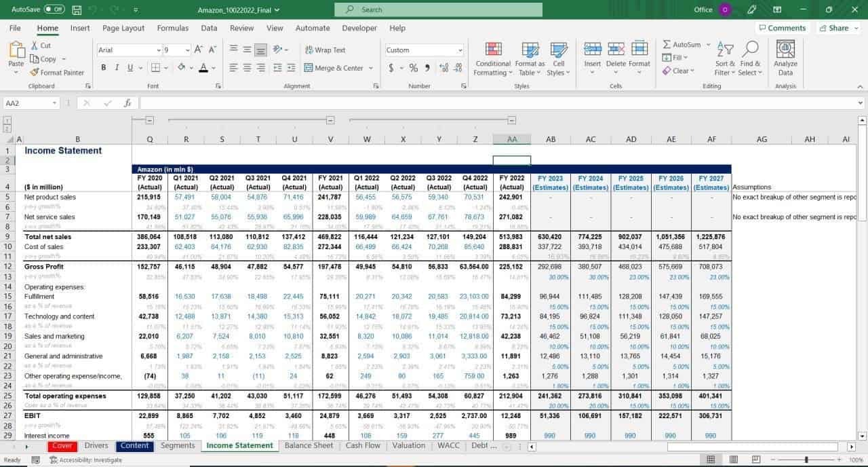Screen dimensions: 868x467
Task: Collapse the column group above column Q
Action: click(x=150, y=120)
